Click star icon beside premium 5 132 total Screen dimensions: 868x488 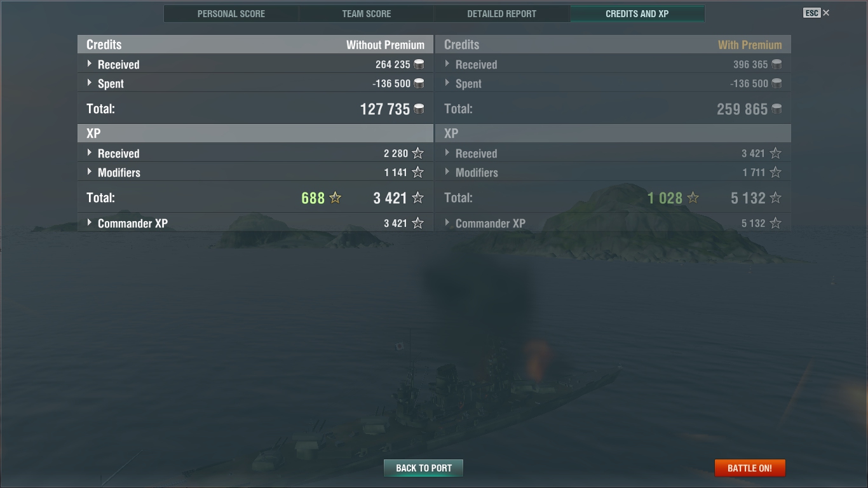point(775,198)
